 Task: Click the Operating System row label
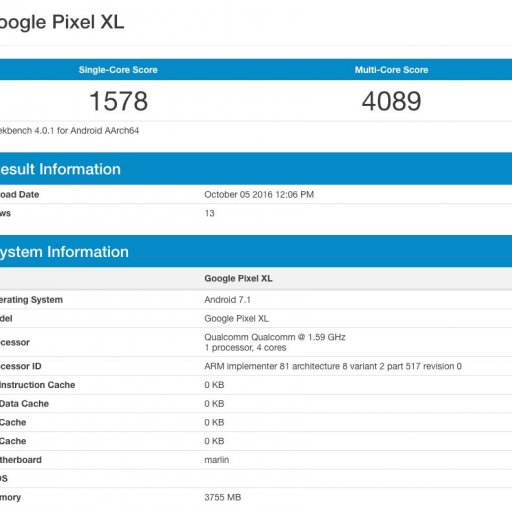coord(31,300)
